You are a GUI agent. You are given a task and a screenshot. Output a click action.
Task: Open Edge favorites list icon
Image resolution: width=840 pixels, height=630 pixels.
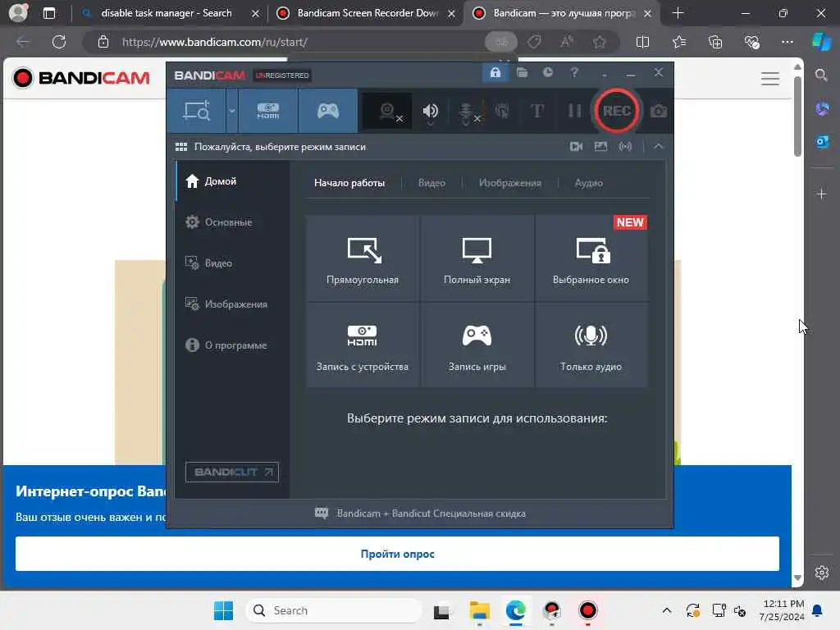click(678, 42)
